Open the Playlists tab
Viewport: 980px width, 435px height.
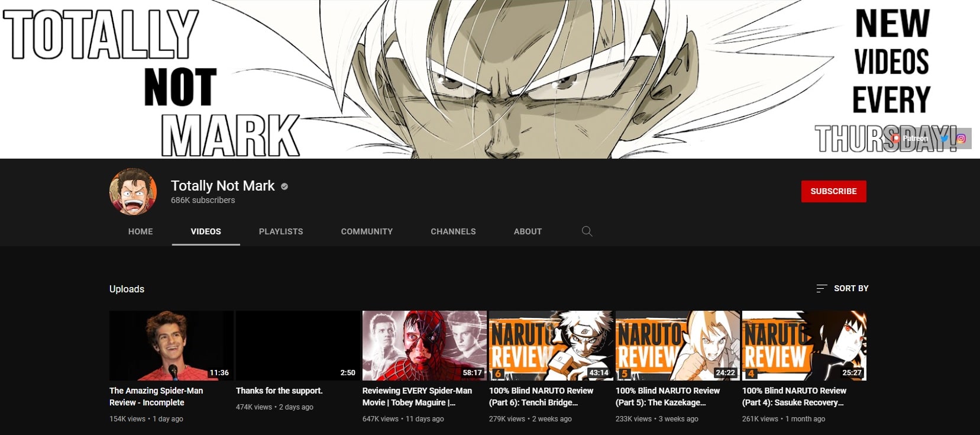pyautogui.click(x=281, y=231)
